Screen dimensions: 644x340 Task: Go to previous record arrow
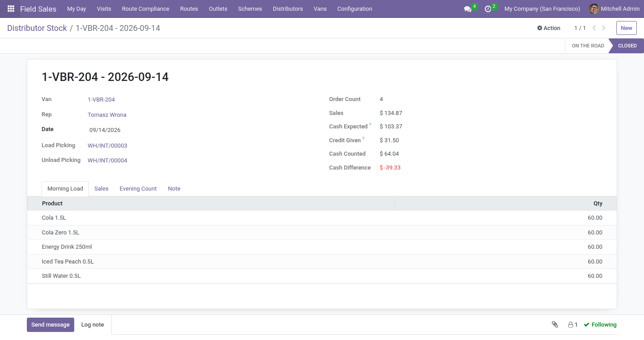click(x=594, y=28)
